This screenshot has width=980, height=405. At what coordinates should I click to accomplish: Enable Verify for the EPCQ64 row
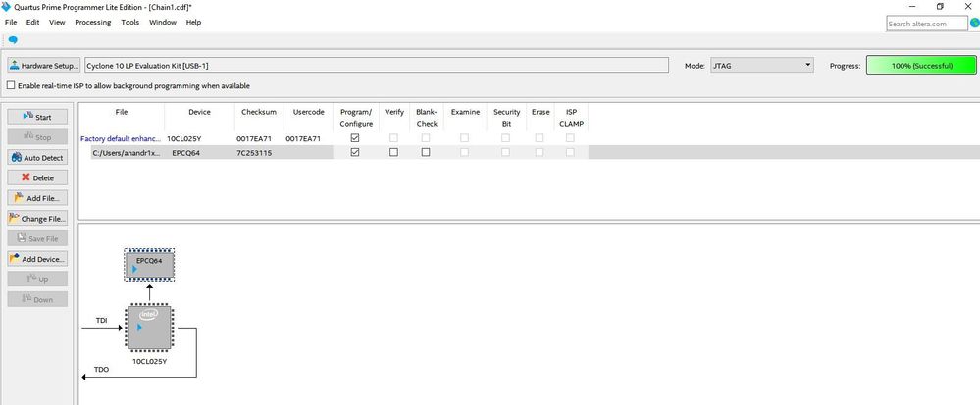pyautogui.click(x=393, y=152)
